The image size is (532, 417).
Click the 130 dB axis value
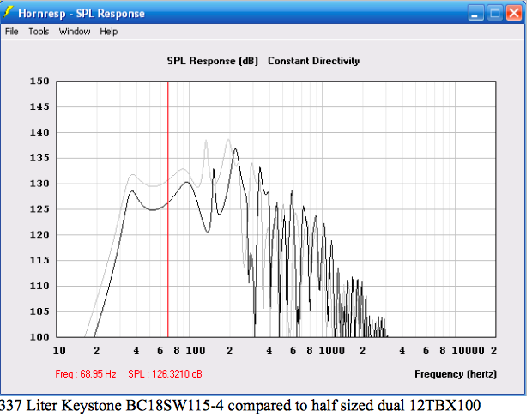[39, 184]
